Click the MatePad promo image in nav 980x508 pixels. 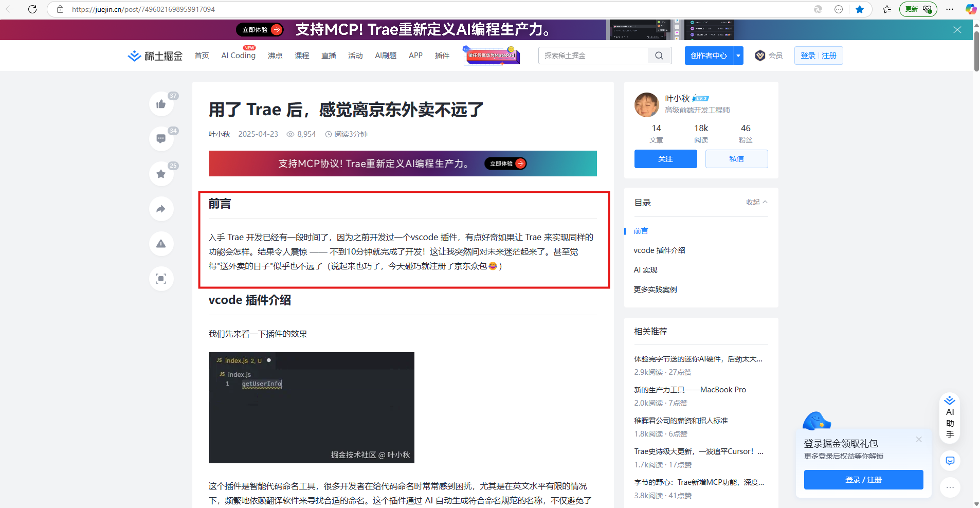click(x=492, y=56)
